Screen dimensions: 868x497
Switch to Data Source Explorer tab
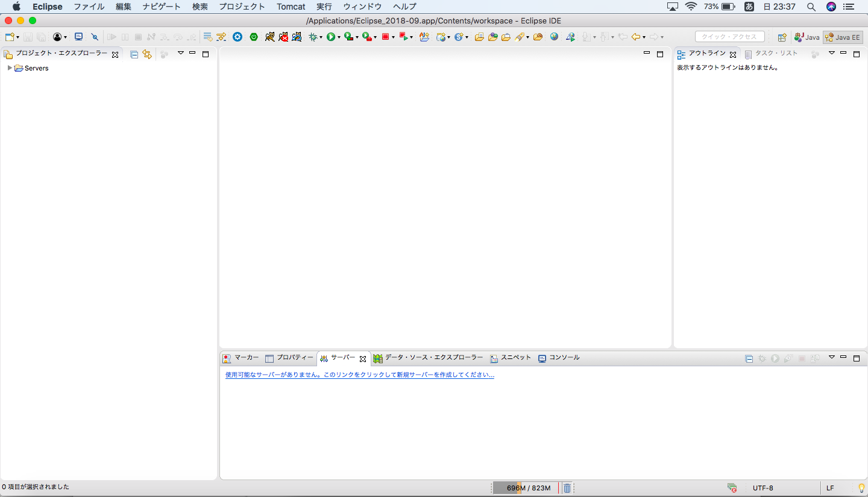pyautogui.click(x=428, y=358)
